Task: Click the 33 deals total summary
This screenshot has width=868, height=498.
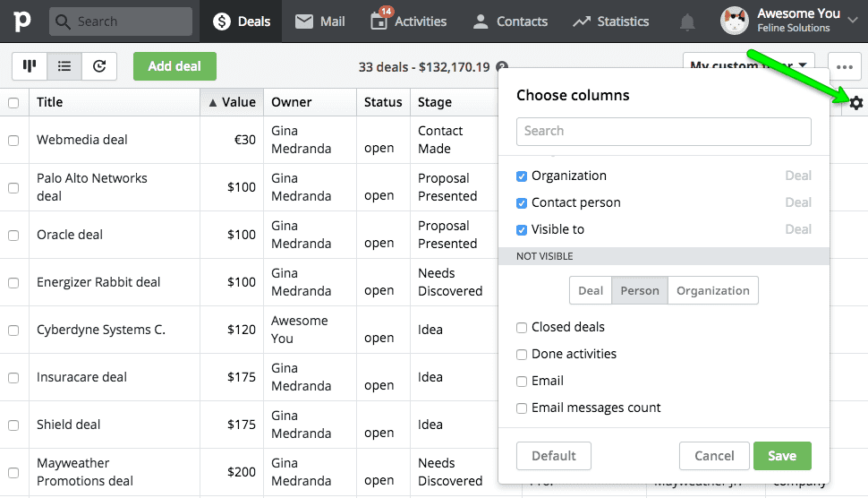Action: (x=424, y=67)
